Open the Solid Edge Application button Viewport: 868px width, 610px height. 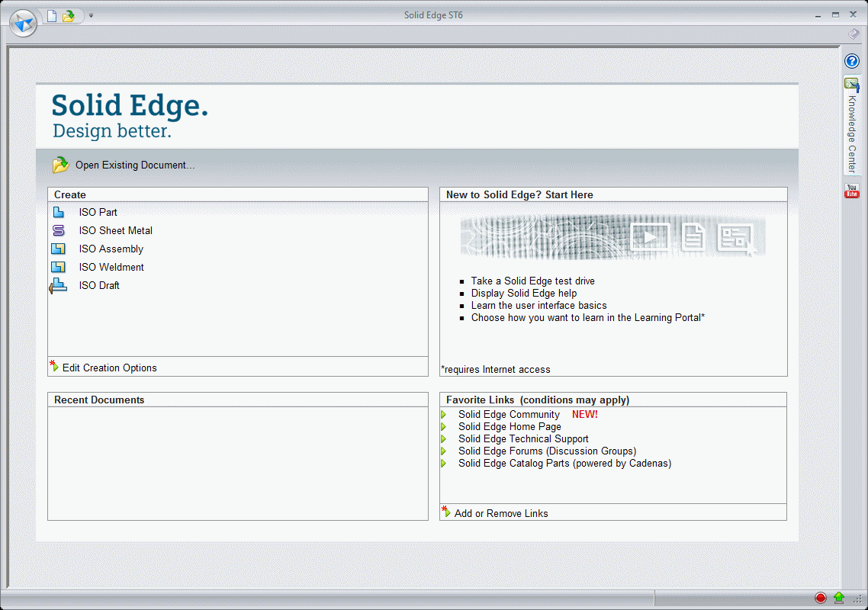click(x=23, y=23)
